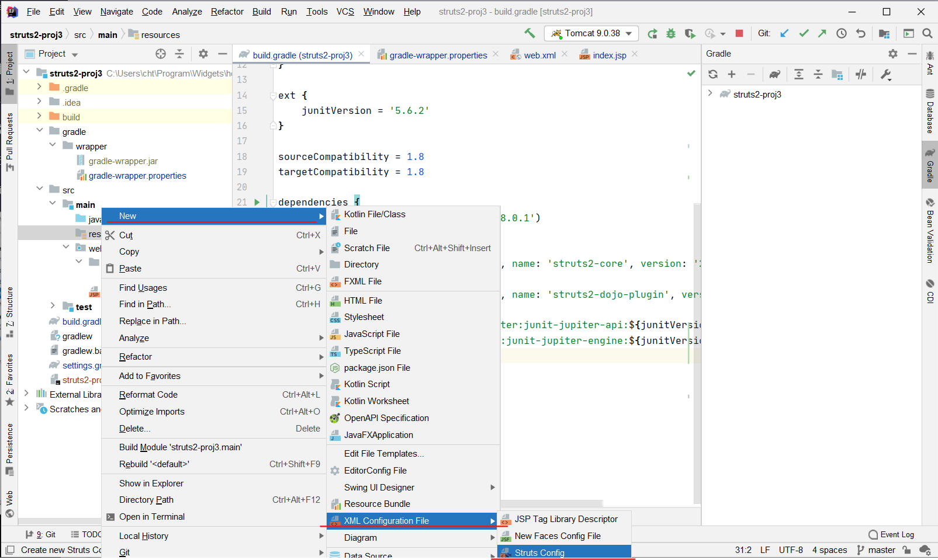
Task: Toggle Gradle offline mode icon
Action: (861, 74)
